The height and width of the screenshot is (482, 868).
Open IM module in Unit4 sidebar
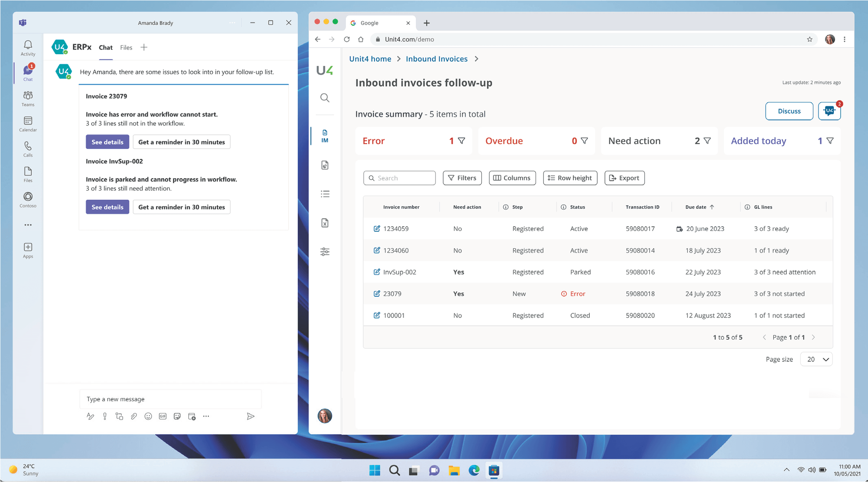coord(325,136)
